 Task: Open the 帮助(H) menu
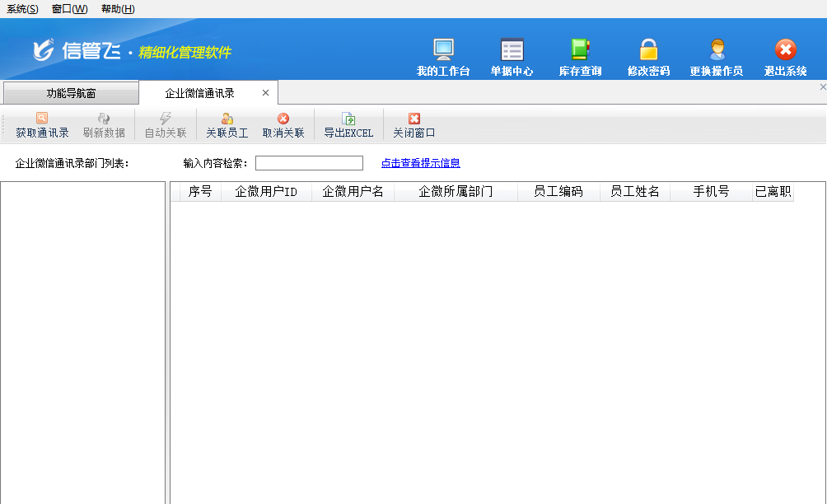tap(118, 9)
